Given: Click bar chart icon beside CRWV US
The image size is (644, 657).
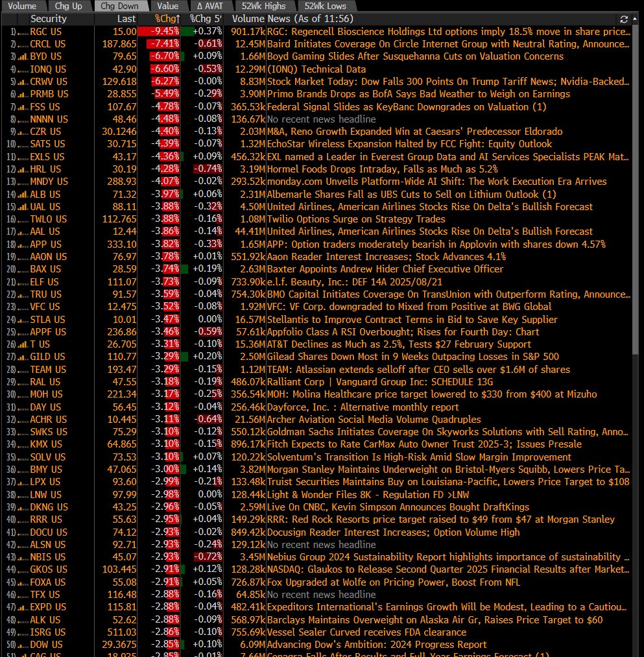Looking at the screenshot, I should point(23,82).
